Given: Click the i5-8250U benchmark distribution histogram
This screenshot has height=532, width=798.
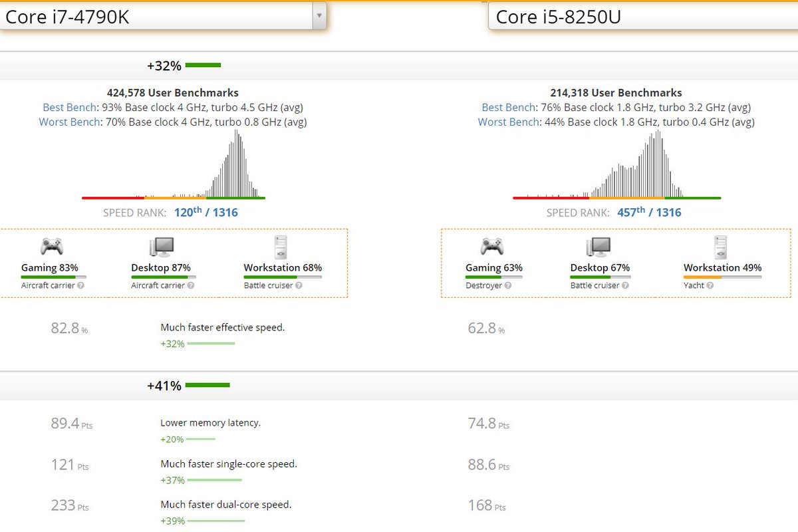Looking at the screenshot, I should pyautogui.click(x=617, y=164).
